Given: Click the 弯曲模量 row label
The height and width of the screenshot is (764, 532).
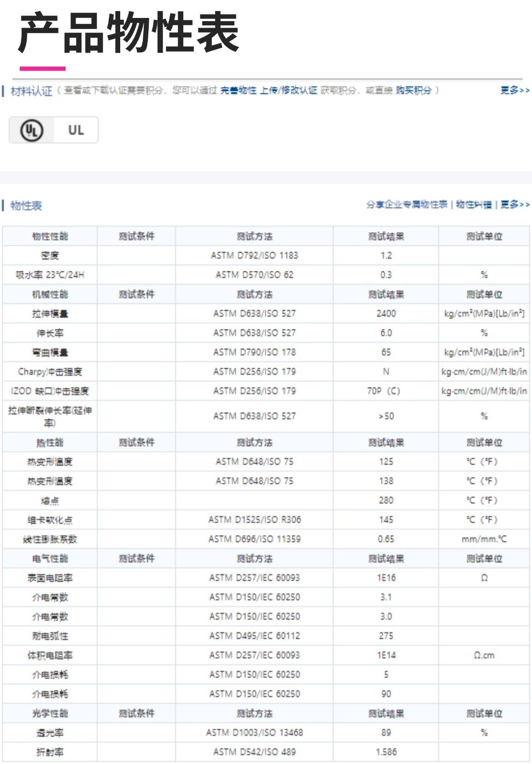Looking at the screenshot, I should [50, 352].
